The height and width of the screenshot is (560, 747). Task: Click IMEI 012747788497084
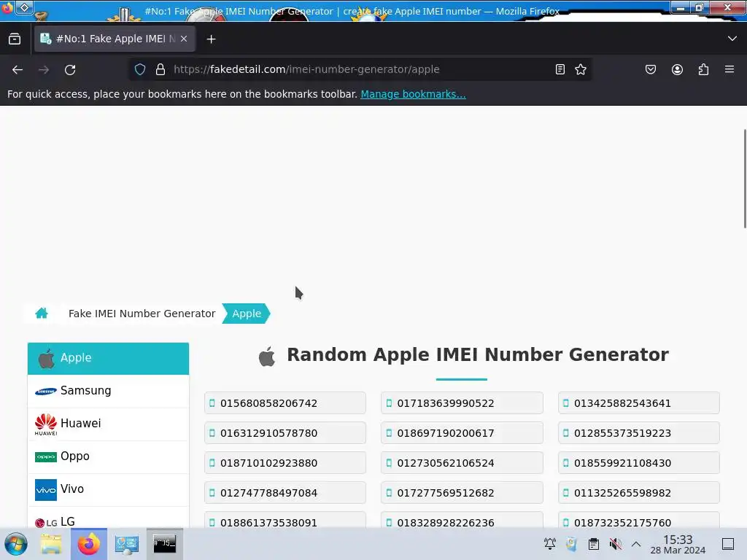(285, 493)
